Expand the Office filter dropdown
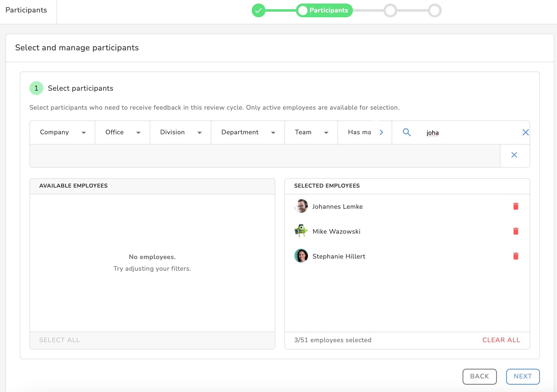The width and height of the screenshot is (557, 392). pos(123,132)
